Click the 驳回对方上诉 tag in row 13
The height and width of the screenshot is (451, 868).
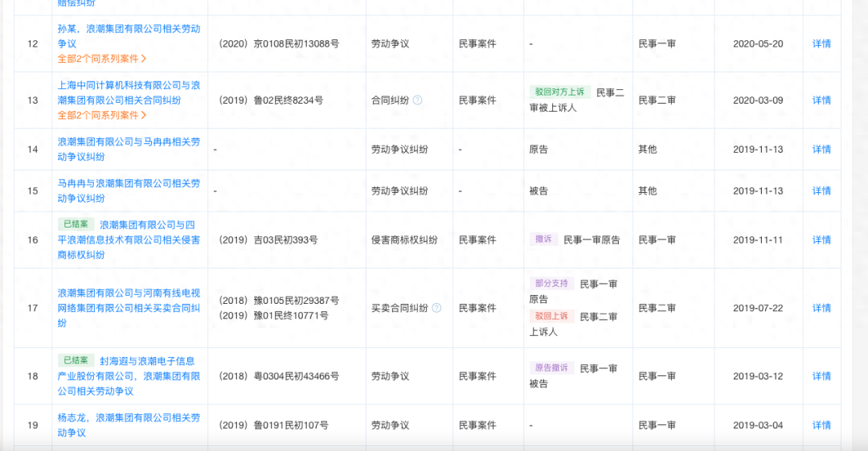559,92
